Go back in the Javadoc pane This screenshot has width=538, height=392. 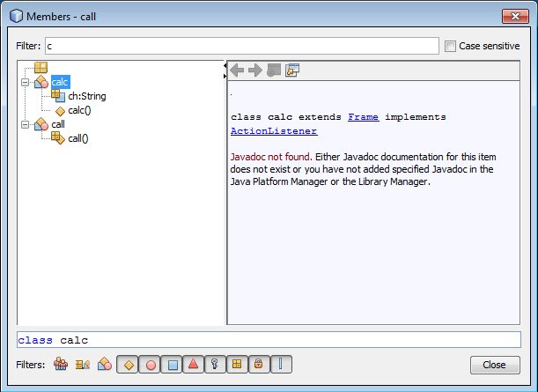point(237,70)
